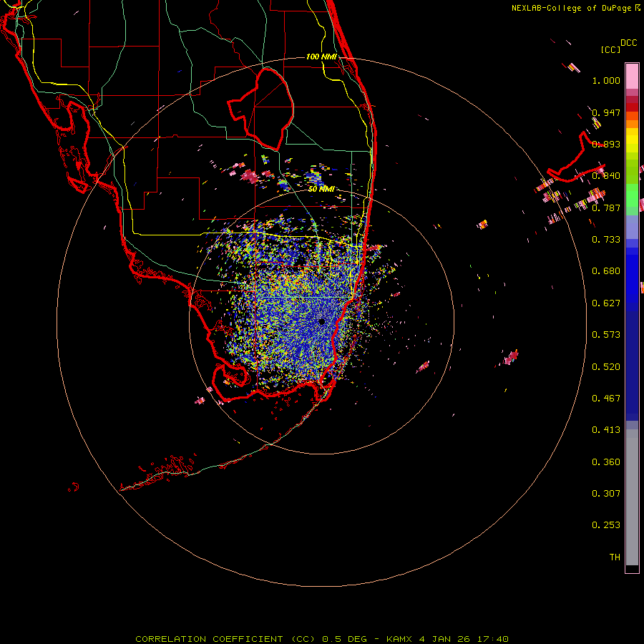The image size is (644, 644).
Task: Pick the light pink swatch at color bar top
Action: 632,76
